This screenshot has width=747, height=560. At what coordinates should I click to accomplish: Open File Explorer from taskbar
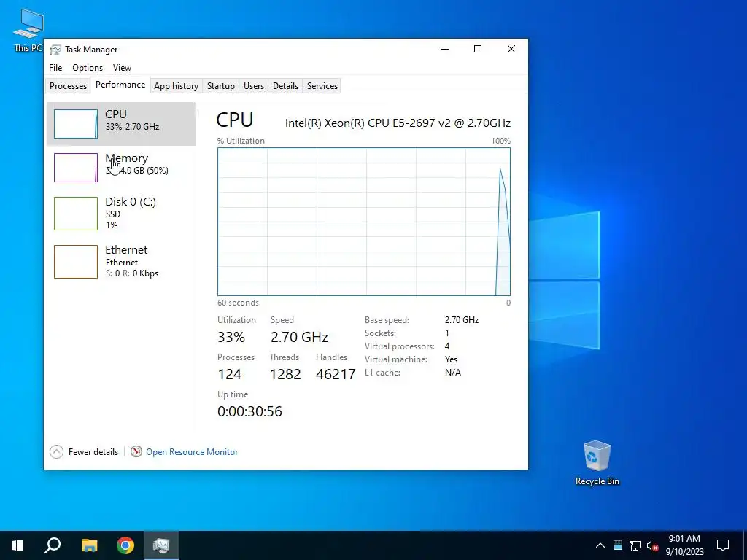pyautogui.click(x=89, y=545)
